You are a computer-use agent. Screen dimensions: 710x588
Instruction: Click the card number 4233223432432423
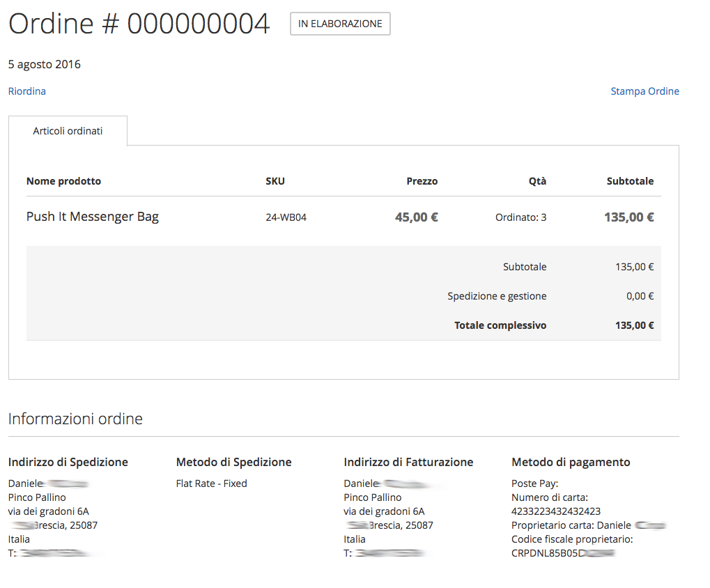pyautogui.click(x=556, y=511)
